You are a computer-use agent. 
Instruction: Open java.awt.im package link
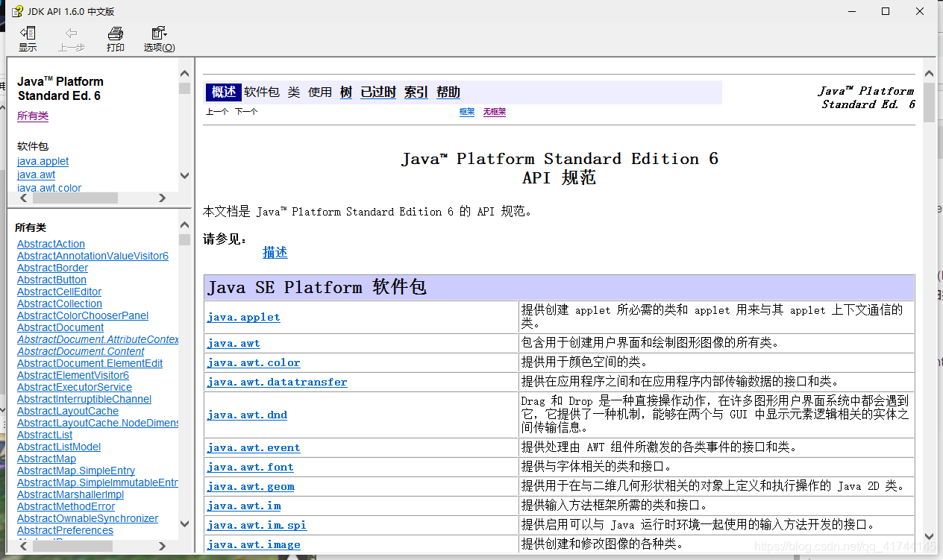pyautogui.click(x=244, y=506)
